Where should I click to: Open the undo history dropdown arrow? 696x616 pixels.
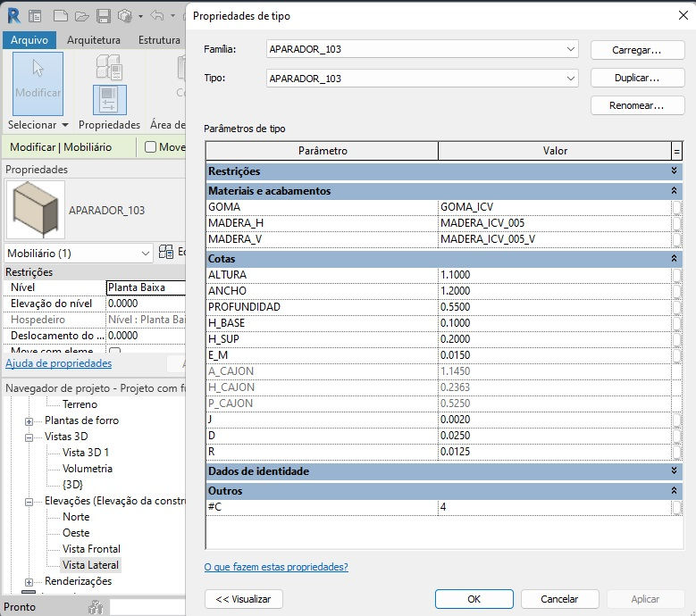point(172,16)
